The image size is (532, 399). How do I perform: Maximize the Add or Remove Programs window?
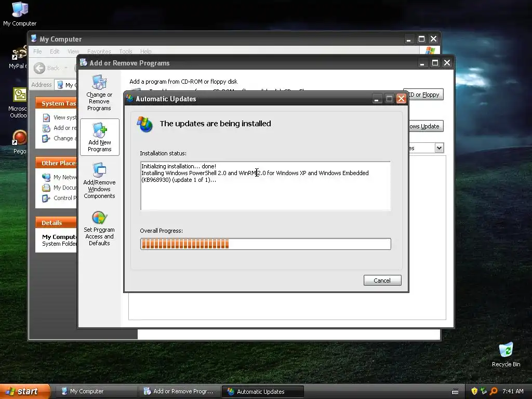[435, 63]
